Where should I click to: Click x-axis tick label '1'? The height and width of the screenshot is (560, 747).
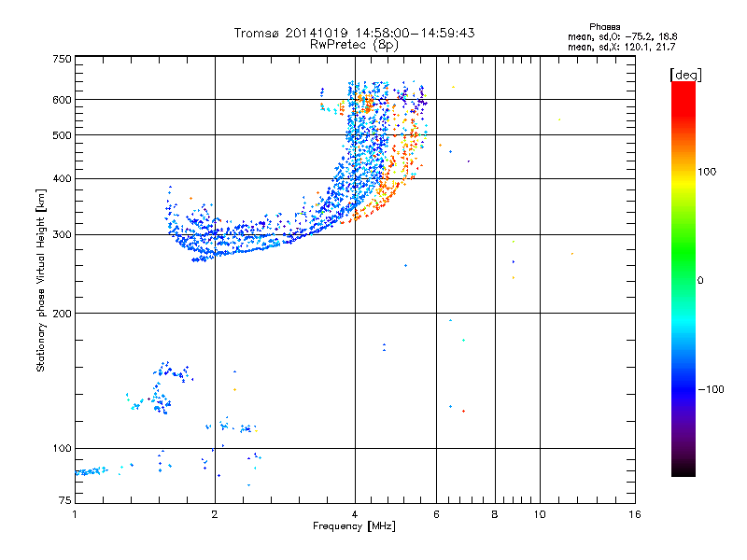pos(75,514)
